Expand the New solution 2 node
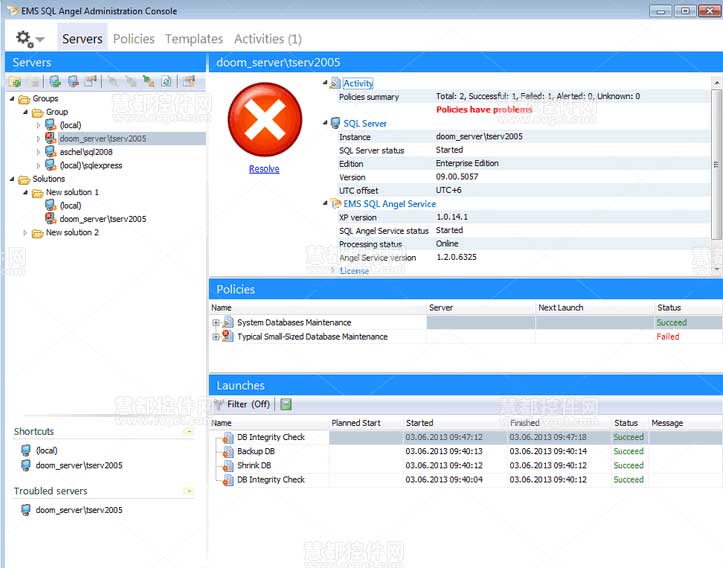 pyautogui.click(x=25, y=233)
